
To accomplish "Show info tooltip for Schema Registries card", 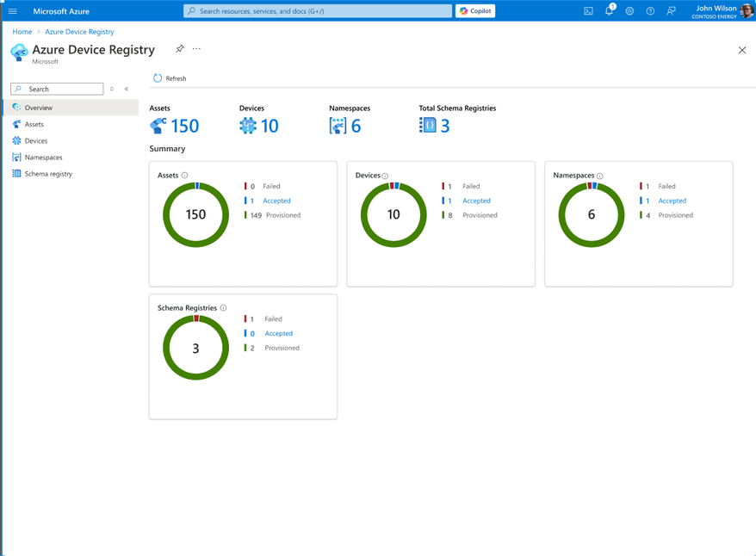I will pos(223,308).
